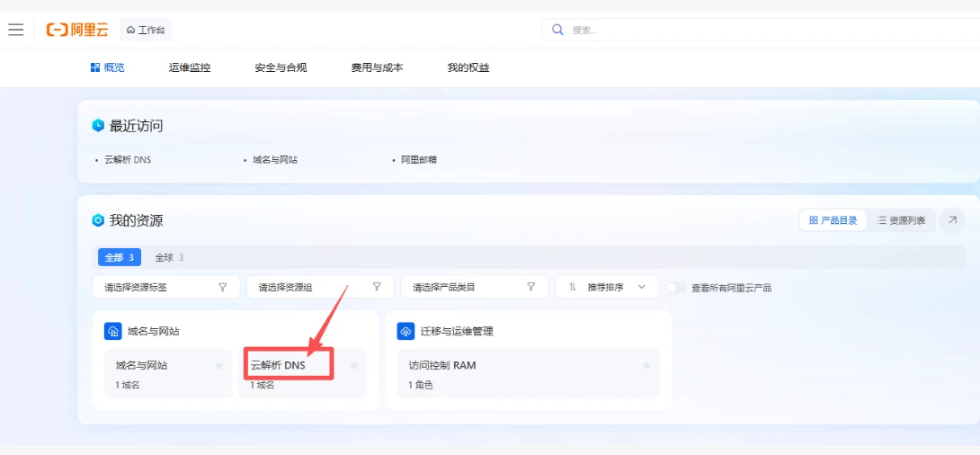Image resolution: width=980 pixels, height=455 pixels.
Task: Click the 我的资源 hexagon icon
Action: (98, 220)
